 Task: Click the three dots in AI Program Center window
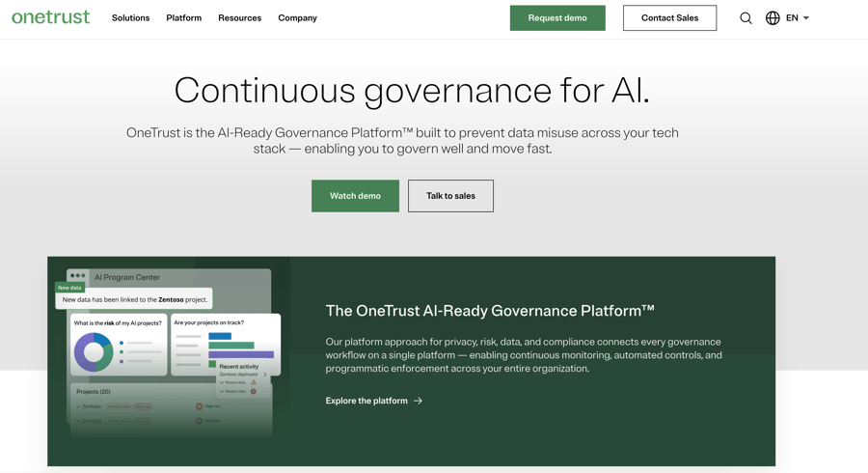[77, 276]
